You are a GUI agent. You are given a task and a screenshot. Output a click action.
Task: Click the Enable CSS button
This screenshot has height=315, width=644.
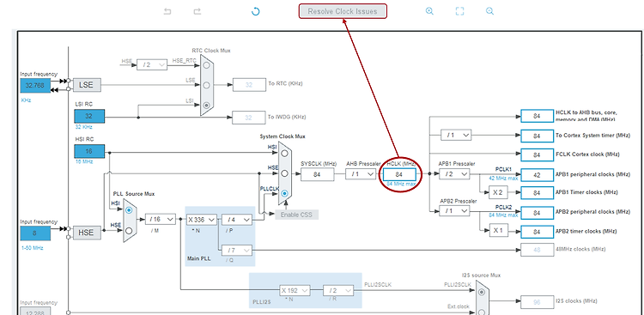point(296,215)
